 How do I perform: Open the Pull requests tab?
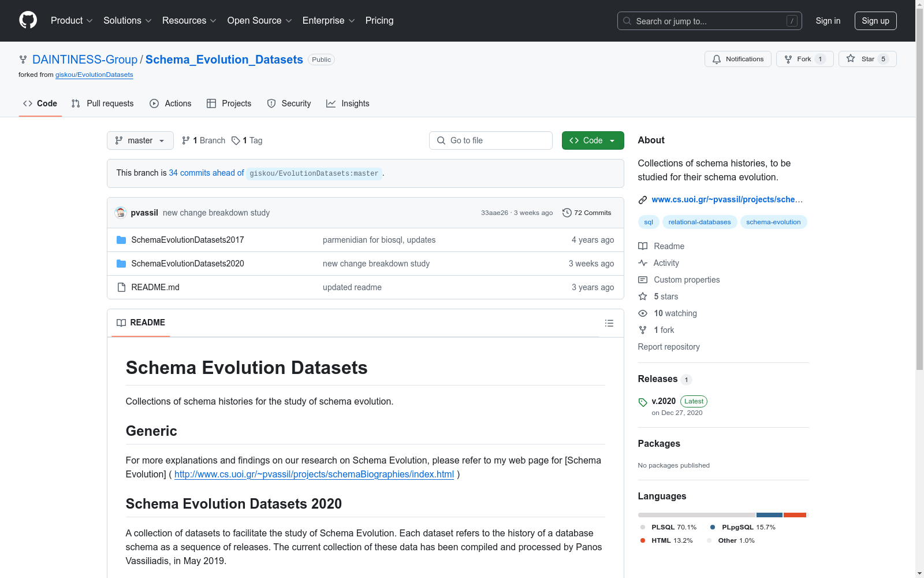point(102,103)
